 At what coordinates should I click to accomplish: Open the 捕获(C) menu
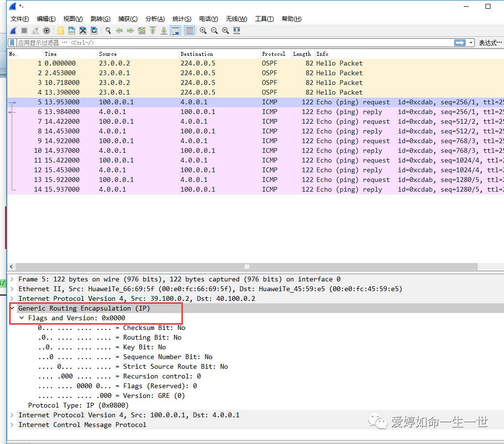[128, 19]
